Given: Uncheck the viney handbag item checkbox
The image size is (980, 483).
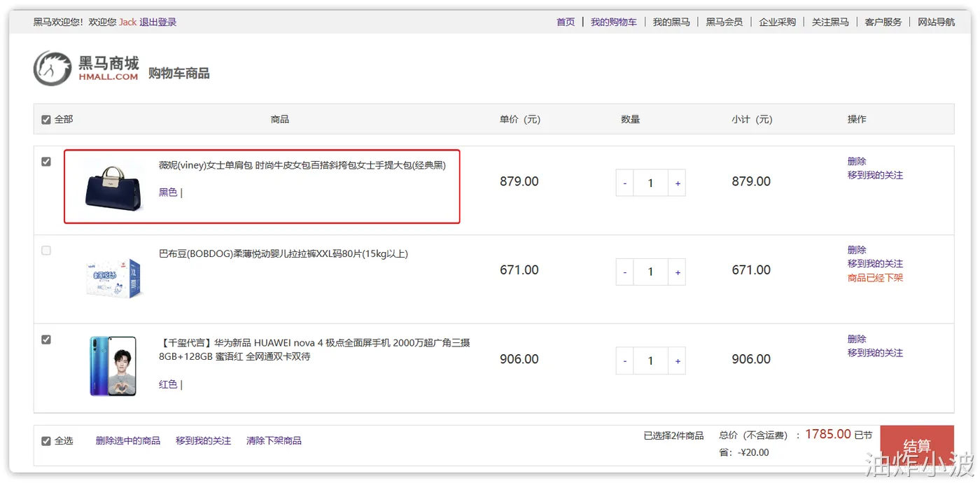Looking at the screenshot, I should pos(46,162).
